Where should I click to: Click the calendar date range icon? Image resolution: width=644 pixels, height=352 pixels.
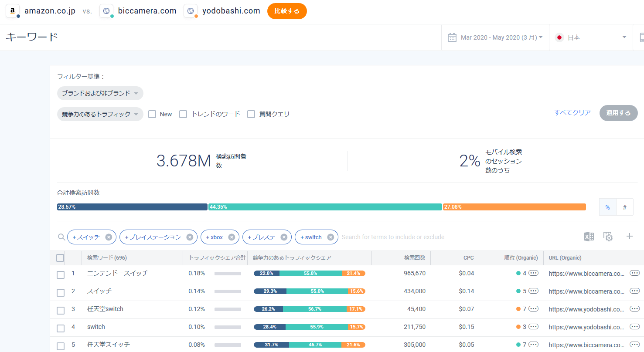(x=452, y=37)
